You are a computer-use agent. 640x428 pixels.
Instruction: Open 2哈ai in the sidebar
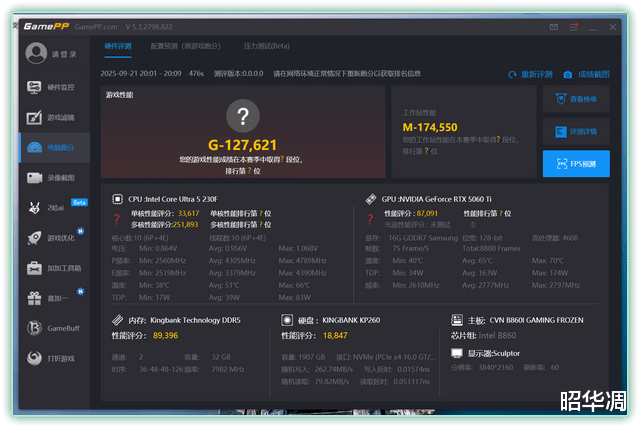click(54, 208)
